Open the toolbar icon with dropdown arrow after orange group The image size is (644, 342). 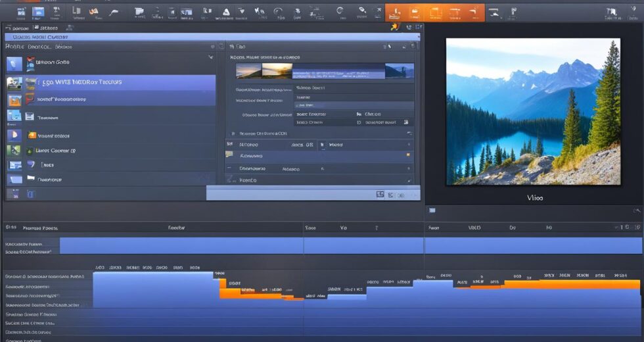(494, 13)
